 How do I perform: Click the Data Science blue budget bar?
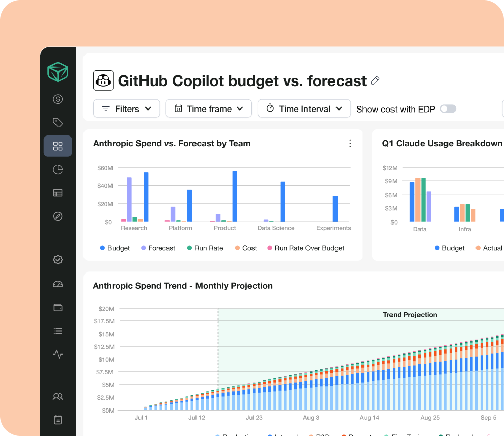pyautogui.click(x=283, y=202)
